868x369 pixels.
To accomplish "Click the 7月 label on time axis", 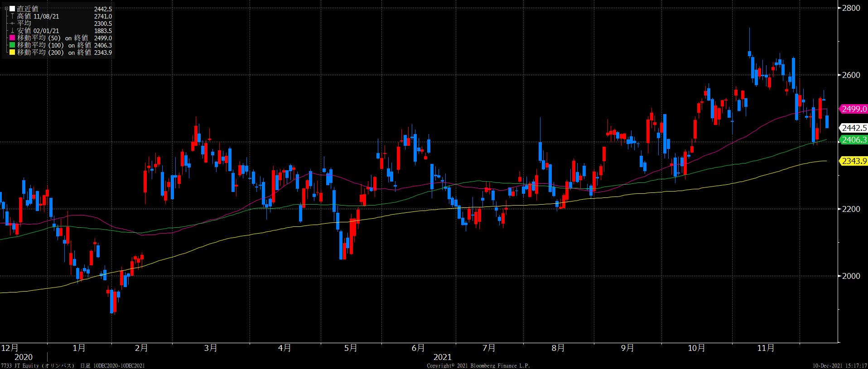I will coord(489,348).
